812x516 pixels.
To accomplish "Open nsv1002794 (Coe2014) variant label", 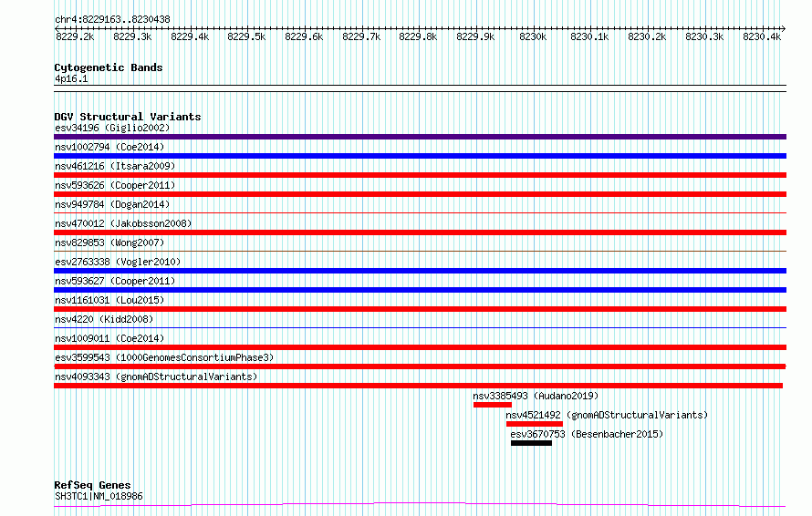I will (x=109, y=147).
